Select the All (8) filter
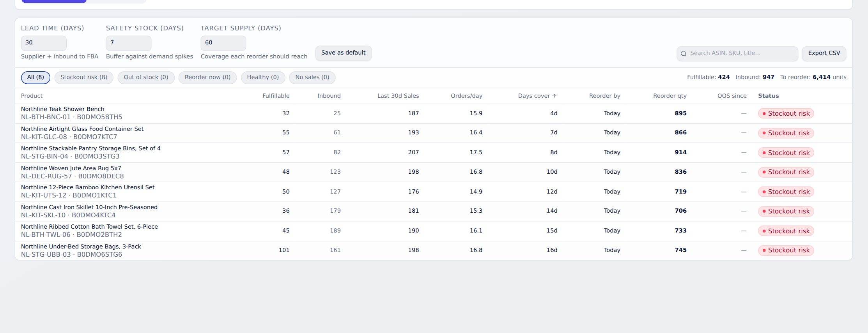Screen dimensions: 868x333 [x=35, y=78]
